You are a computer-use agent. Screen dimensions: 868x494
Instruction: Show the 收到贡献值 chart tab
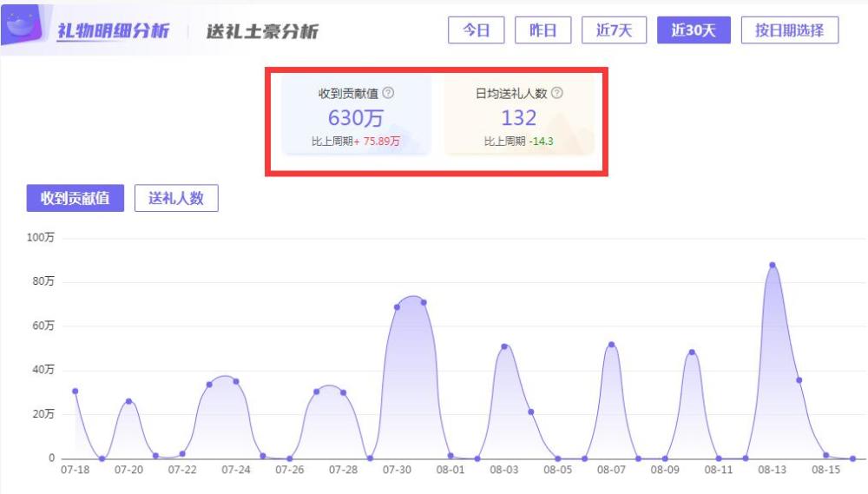[76, 198]
